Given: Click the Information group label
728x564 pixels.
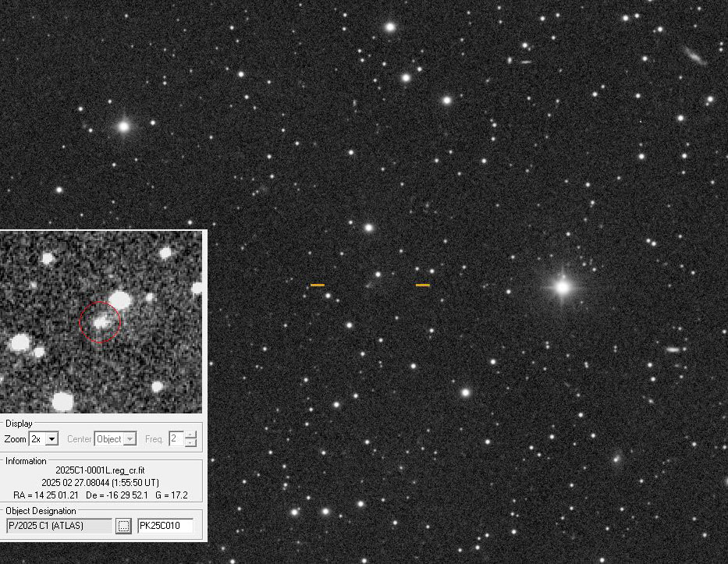Looking at the screenshot, I should 26,461.
